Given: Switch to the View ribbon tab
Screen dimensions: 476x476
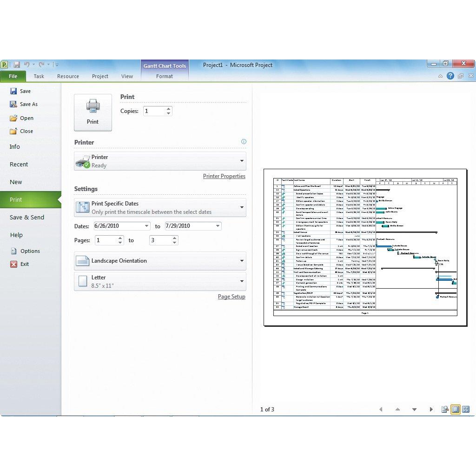Looking at the screenshot, I should coord(127,76).
